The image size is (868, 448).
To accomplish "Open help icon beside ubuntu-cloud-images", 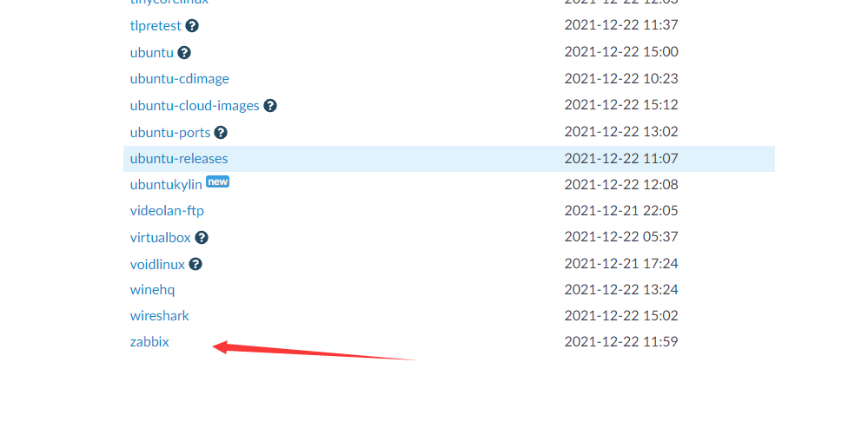I will pos(270,106).
